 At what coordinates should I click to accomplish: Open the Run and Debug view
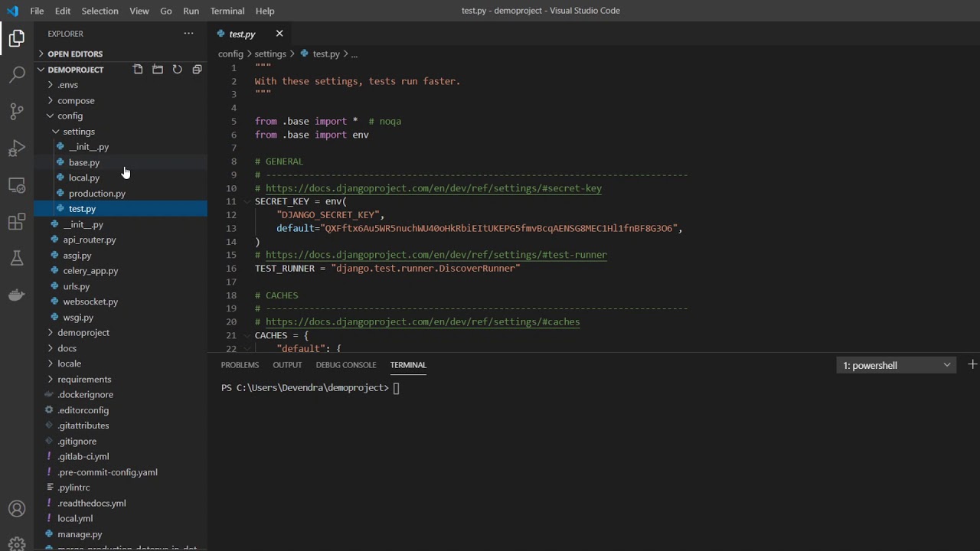17,148
